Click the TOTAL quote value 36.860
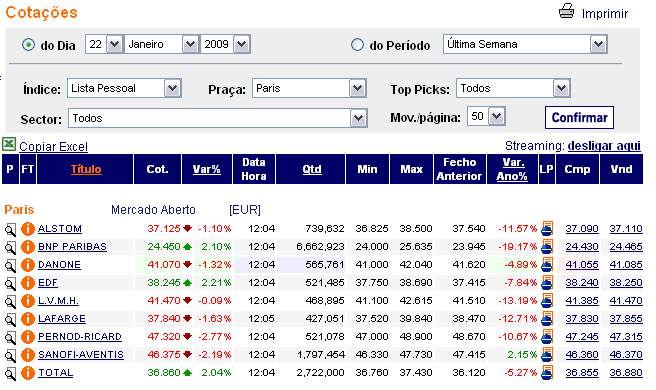 click(x=164, y=373)
